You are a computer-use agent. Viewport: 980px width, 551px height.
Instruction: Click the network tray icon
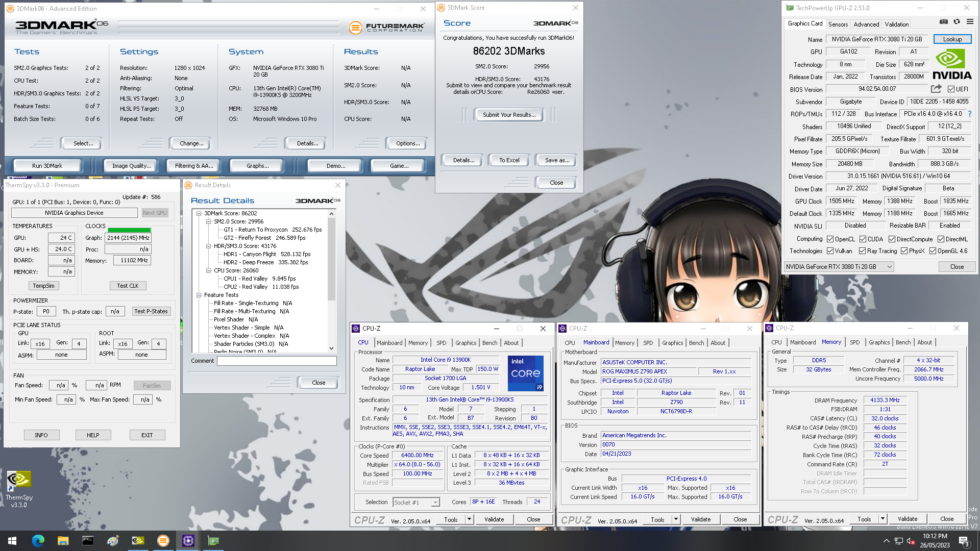click(x=899, y=541)
